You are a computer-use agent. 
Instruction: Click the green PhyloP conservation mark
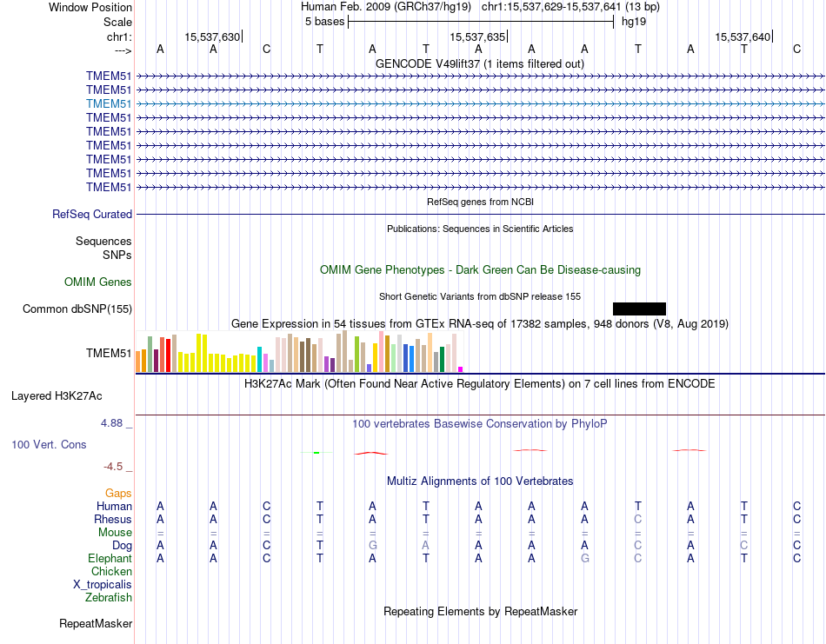click(x=316, y=452)
